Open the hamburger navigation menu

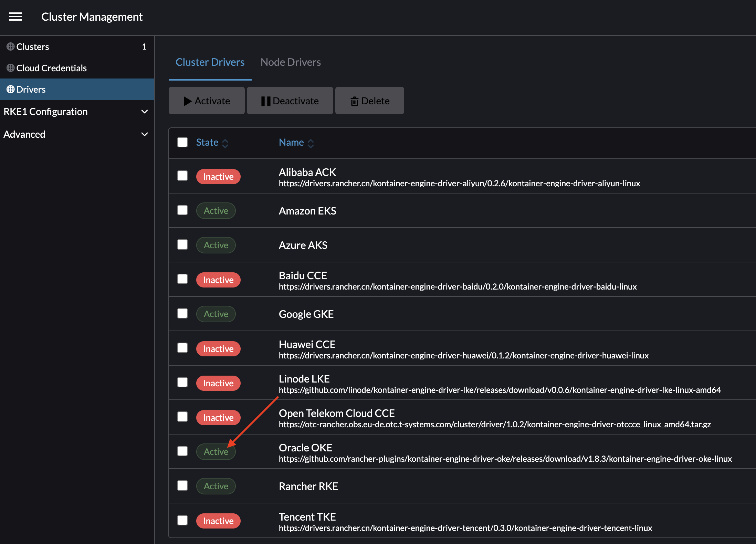[x=15, y=17]
